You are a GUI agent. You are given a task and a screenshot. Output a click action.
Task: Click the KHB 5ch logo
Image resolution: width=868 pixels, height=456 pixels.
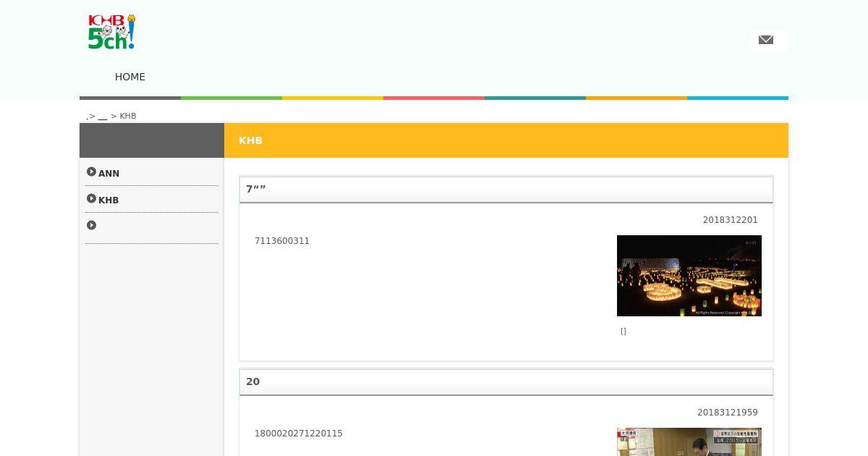(112, 32)
